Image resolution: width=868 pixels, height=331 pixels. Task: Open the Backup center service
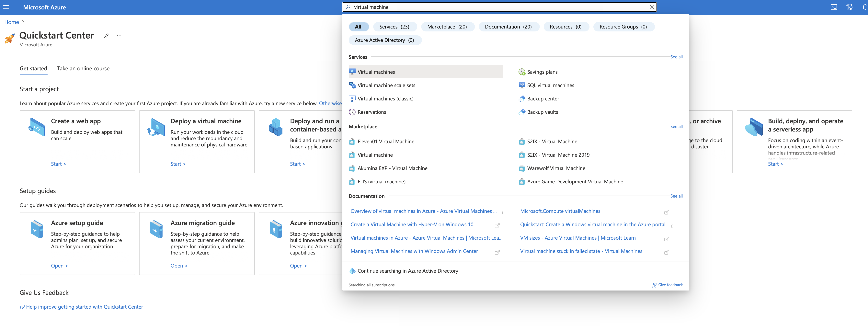pos(542,98)
